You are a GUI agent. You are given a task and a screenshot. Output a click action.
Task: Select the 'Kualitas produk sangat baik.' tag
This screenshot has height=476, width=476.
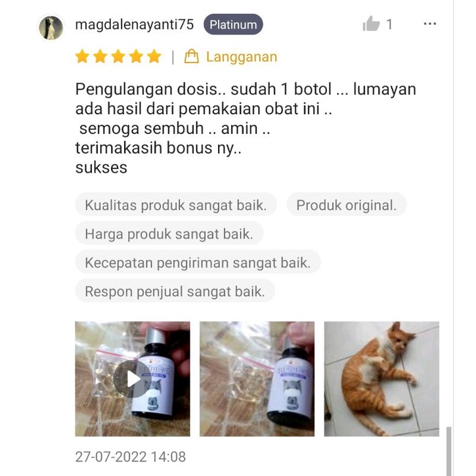point(176,205)
